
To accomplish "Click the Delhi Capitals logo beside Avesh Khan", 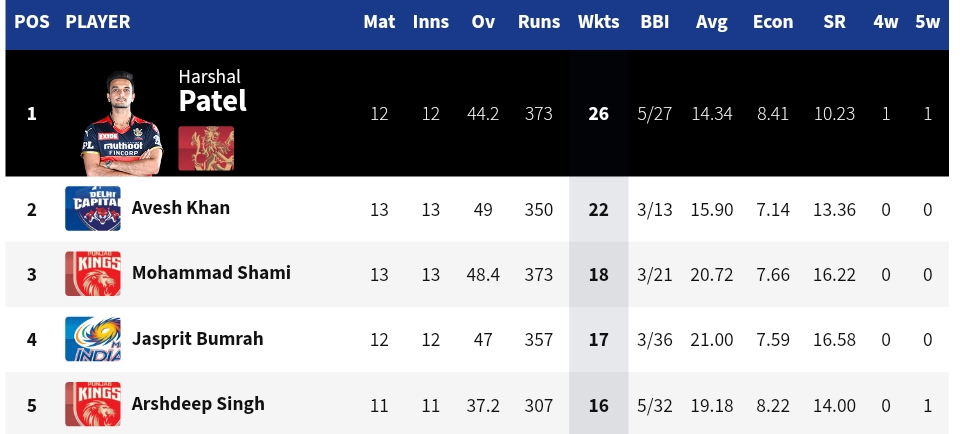I will [93, 208].
